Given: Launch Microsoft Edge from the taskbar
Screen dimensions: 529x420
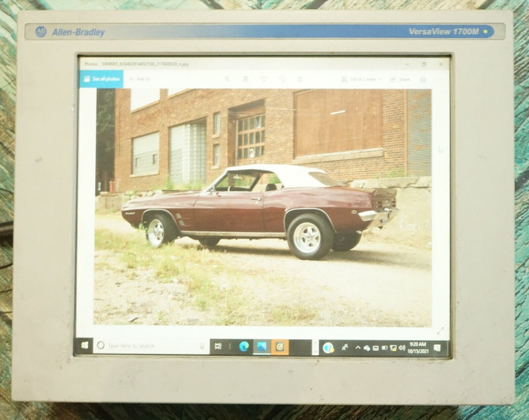Looking at the screenshot, I should (x=244, y=346).
